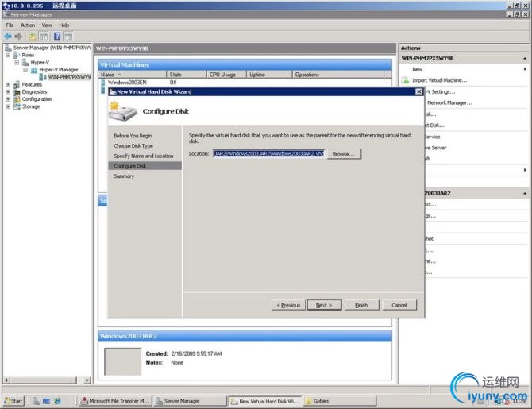
Task: Expand the Features tree node
Action: pos(8,84)
